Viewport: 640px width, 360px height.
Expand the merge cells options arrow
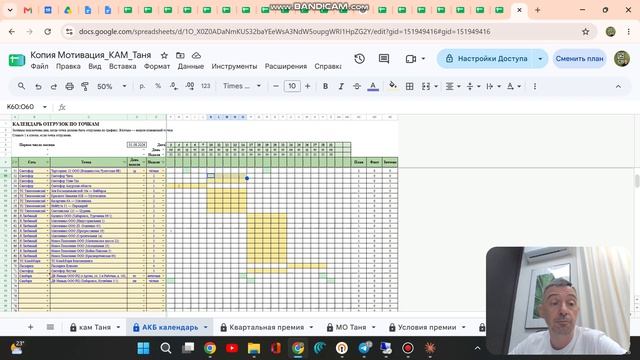[x=436, y=87]
